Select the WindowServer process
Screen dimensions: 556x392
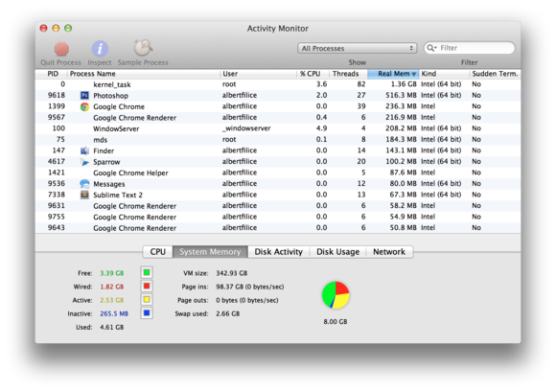(278, 128)
